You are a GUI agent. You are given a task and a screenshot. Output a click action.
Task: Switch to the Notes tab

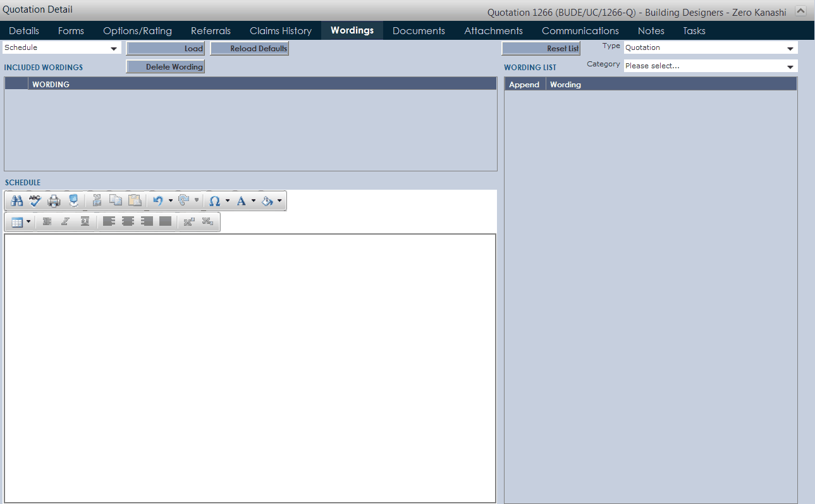click(x=651, y=30)
